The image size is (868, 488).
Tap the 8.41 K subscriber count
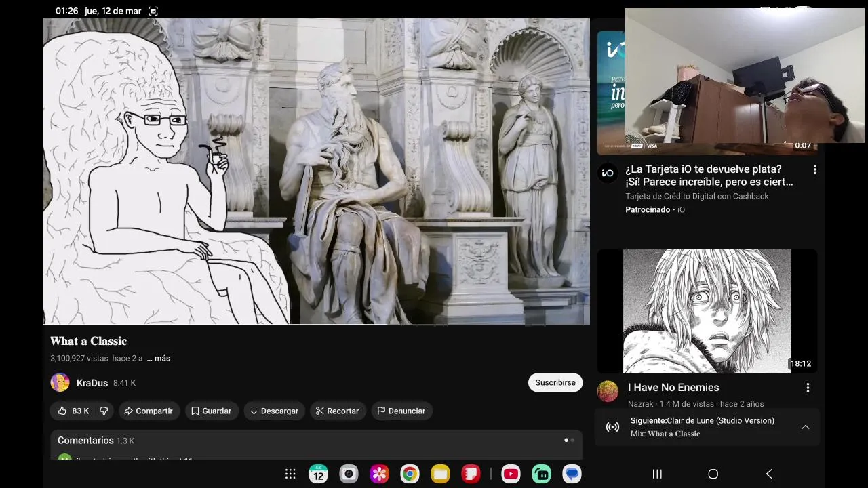[124, 383]
